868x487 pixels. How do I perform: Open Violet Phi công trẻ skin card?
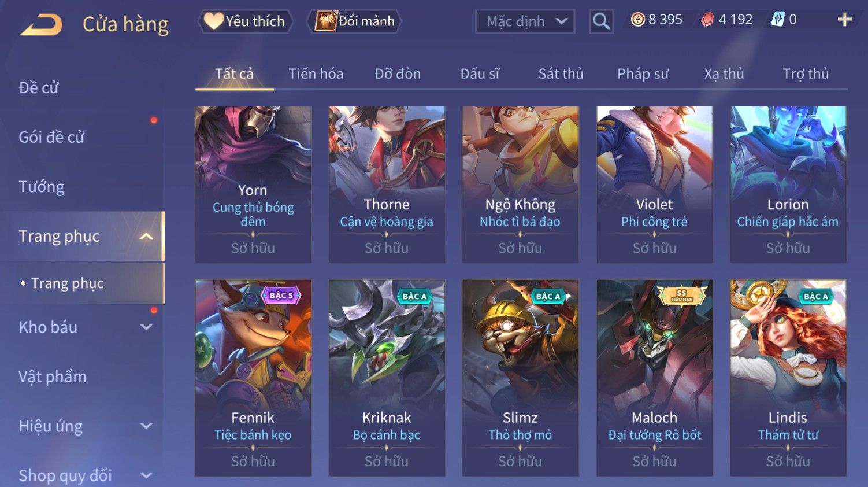point(654,185)
